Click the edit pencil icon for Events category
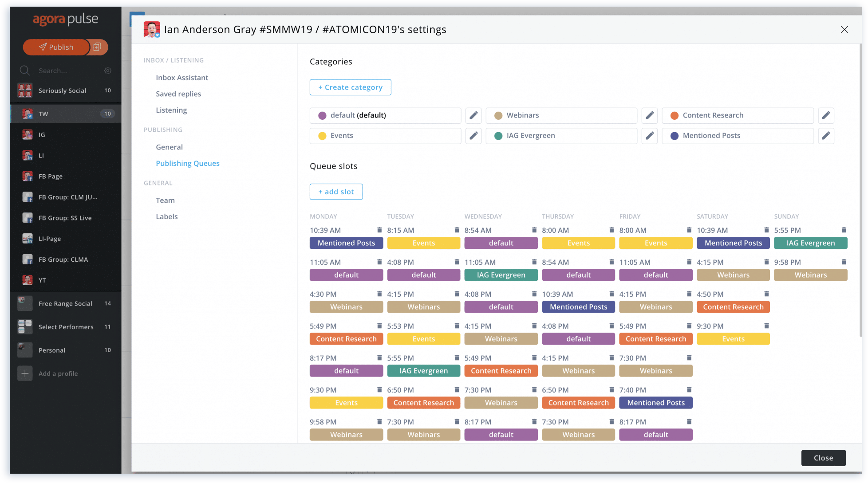 pos(473,135)
